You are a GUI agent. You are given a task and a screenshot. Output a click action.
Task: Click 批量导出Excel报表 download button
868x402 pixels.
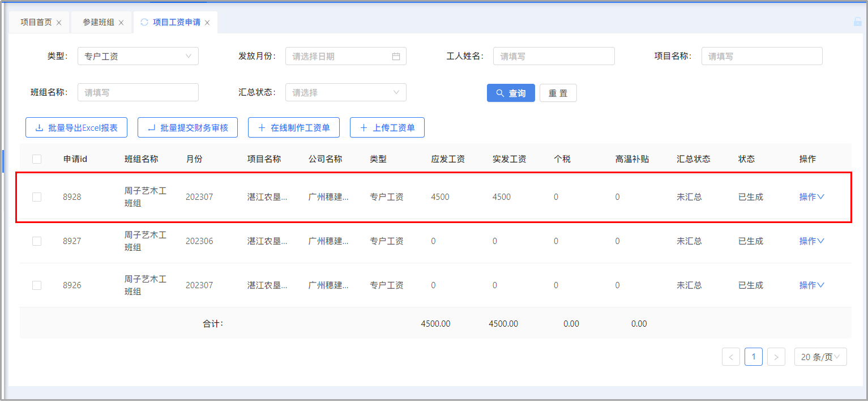point(76,128)
